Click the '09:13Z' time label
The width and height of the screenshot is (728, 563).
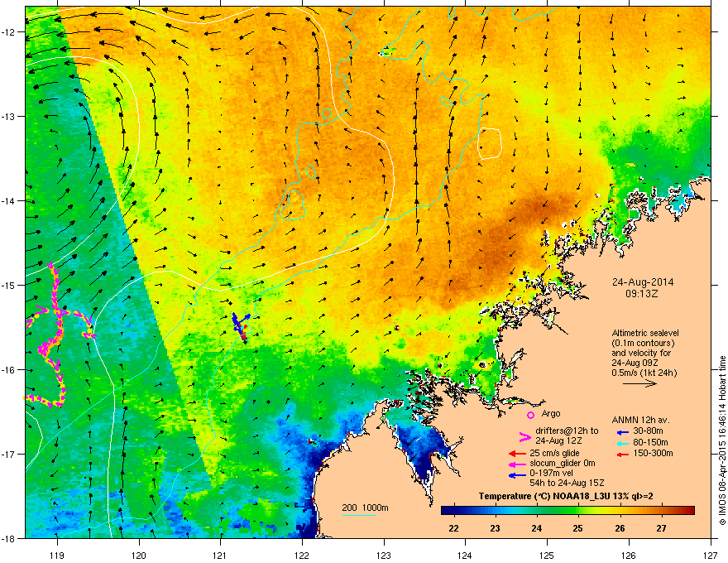[642, 294]
